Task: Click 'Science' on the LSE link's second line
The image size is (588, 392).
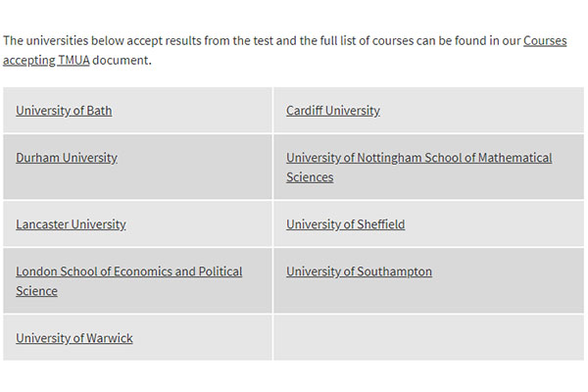Action: (x=36, y=291)
